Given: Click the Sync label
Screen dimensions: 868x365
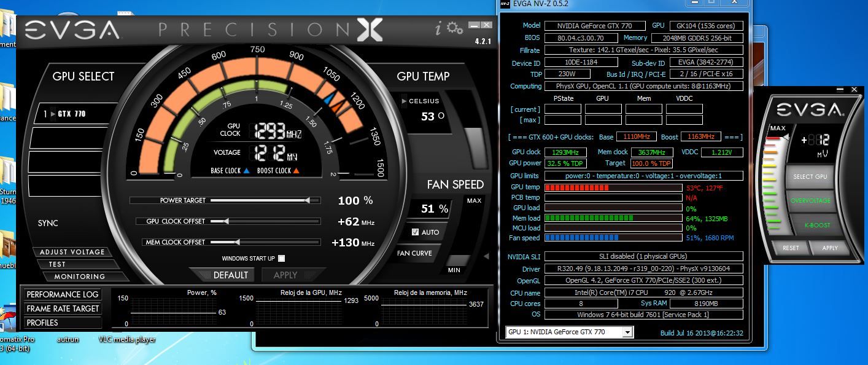Looking at the screenshot, I should [x=48, y=223].
